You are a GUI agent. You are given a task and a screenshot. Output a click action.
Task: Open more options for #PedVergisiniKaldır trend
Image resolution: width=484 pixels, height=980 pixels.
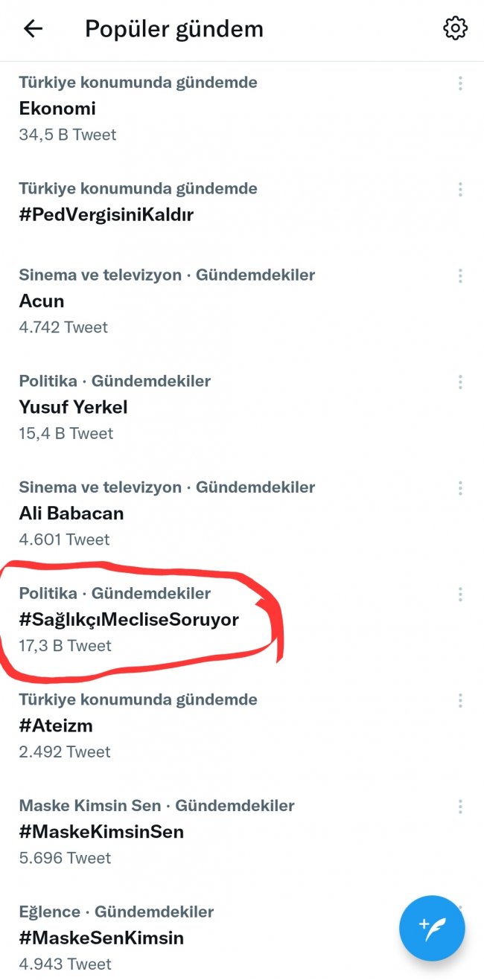[x=460, y=190]
